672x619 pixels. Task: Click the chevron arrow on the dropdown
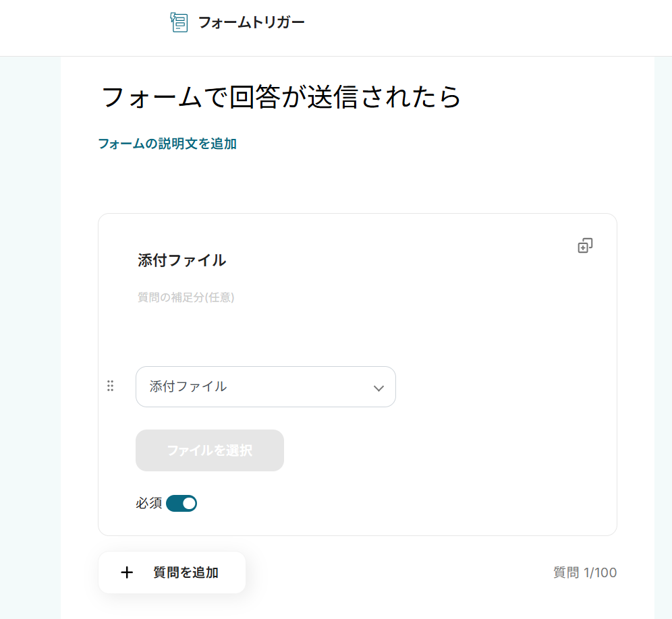379,388
